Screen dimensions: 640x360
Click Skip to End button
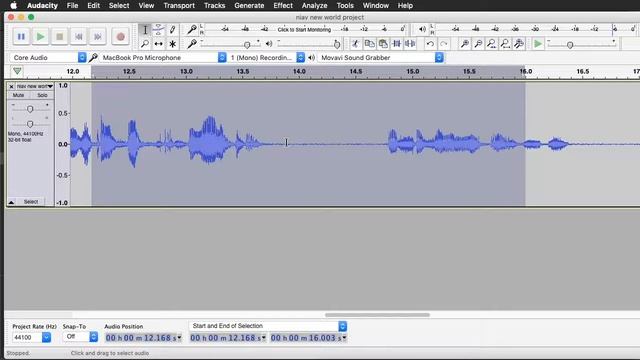[98, 37]
